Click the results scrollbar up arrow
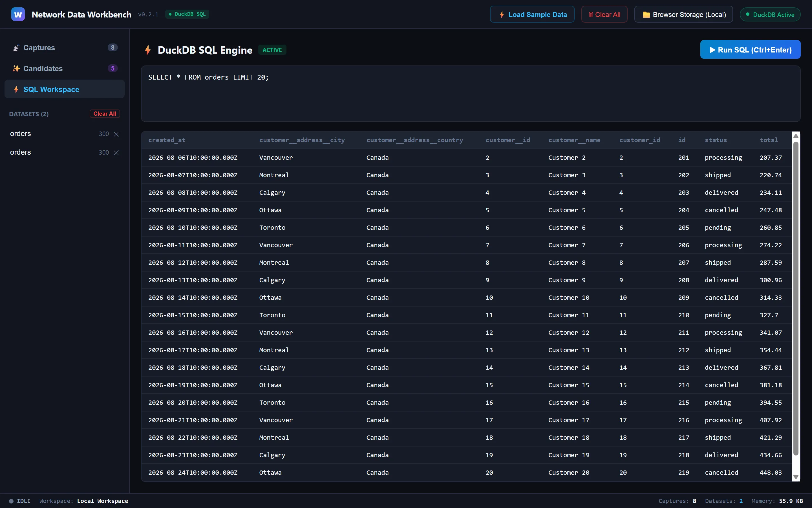Image resolution: width=812 pixels, height=508 pixels. point(796,136)
